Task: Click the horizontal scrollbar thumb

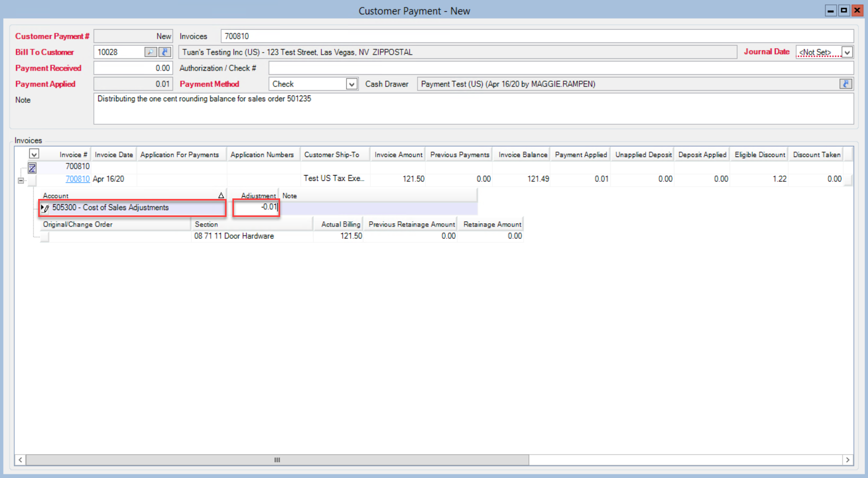Action: pos(277,460)
